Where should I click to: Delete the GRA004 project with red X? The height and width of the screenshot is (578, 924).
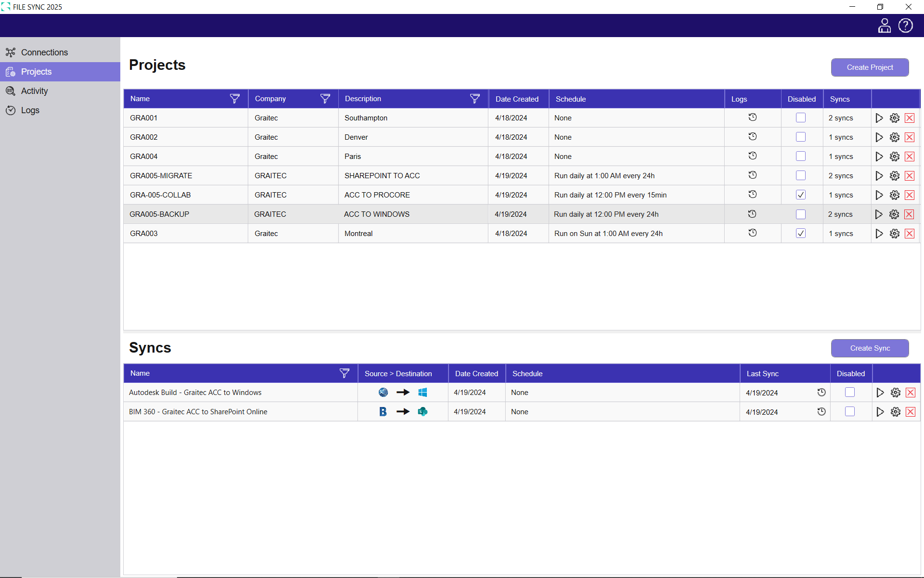coord(909,157)
